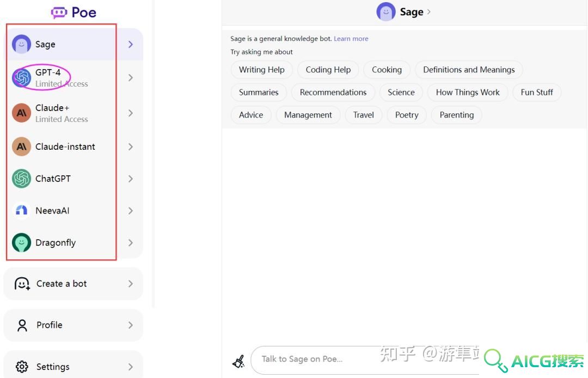Choose the Writing Help suggestion
This screenshot has height=378, width=588.
click(262, 70)
